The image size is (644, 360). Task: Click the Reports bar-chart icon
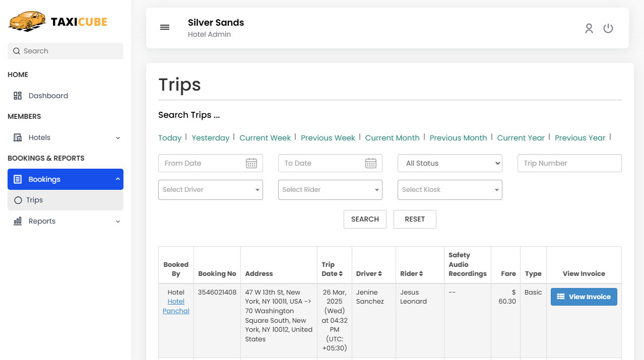tap(18, 221)
